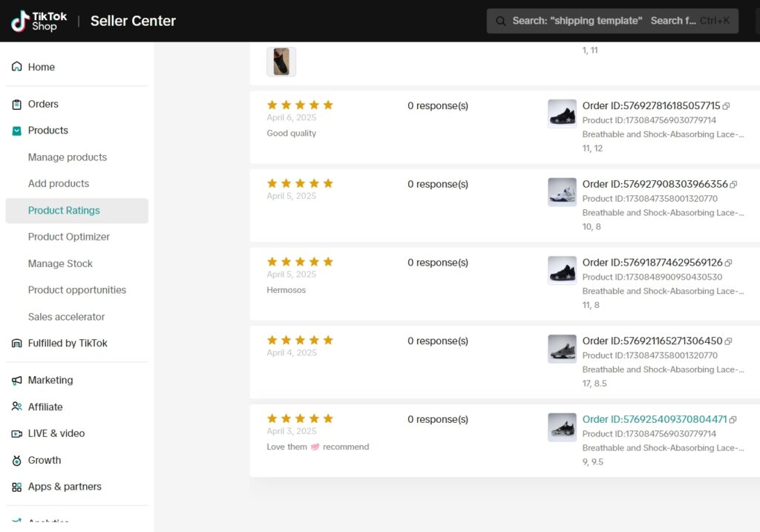Select Add products submenu item
Screen dimensions: 760x532
tap(59, 183)
